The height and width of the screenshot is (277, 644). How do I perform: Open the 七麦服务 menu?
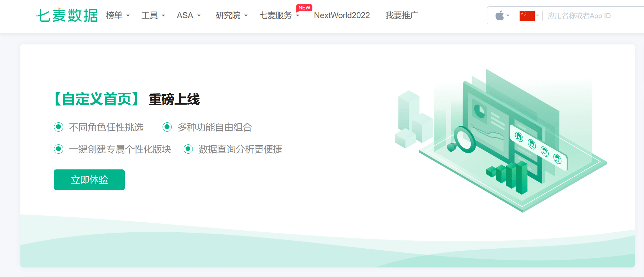279,15
